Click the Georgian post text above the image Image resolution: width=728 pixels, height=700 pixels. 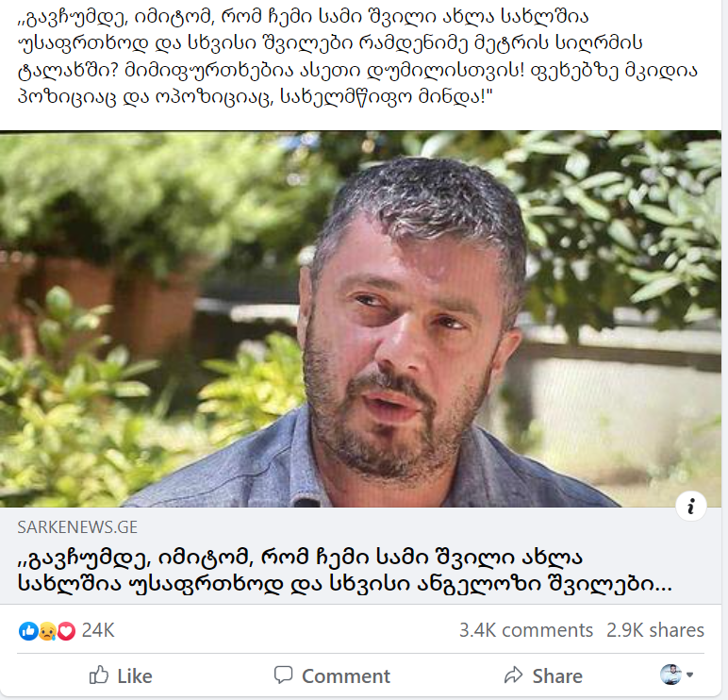coord(357,57)
